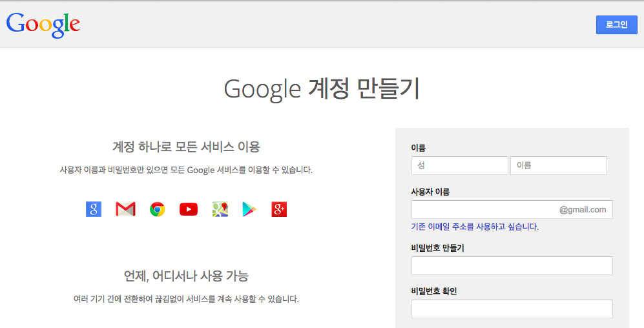This screenshot has width=644, height=328.
Task: Open the 기존 이메일 주소를 사용하고 싶습니다 link
Action: click(475, 227)
